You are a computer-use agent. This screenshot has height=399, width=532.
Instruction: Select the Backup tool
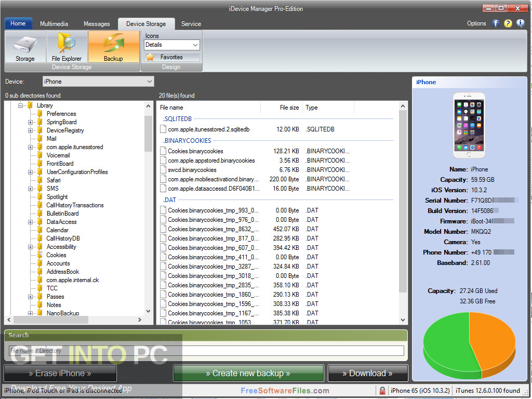pyautogui.click(x=113, y=47)
